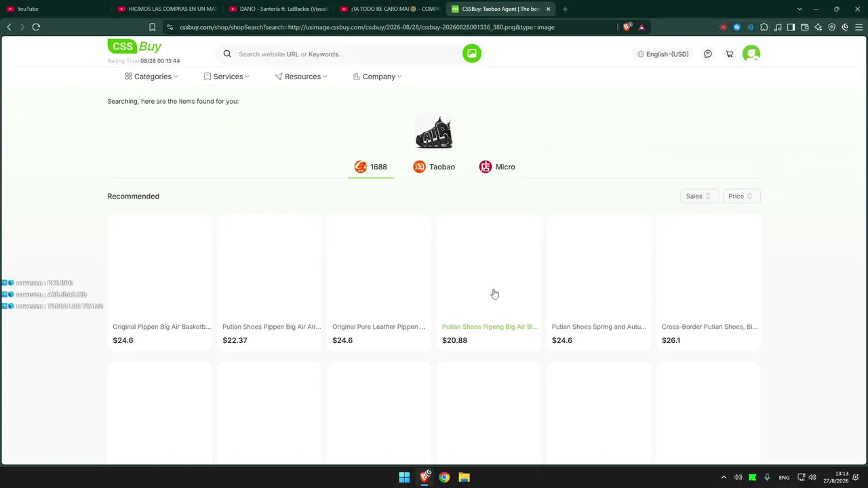Open Brave Rewards triangle icon
This screenshot has width=868, height=488.
(642, 27)
